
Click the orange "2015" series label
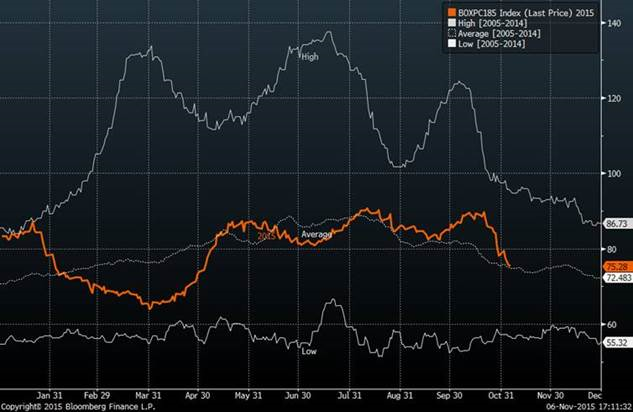(267, 236)
